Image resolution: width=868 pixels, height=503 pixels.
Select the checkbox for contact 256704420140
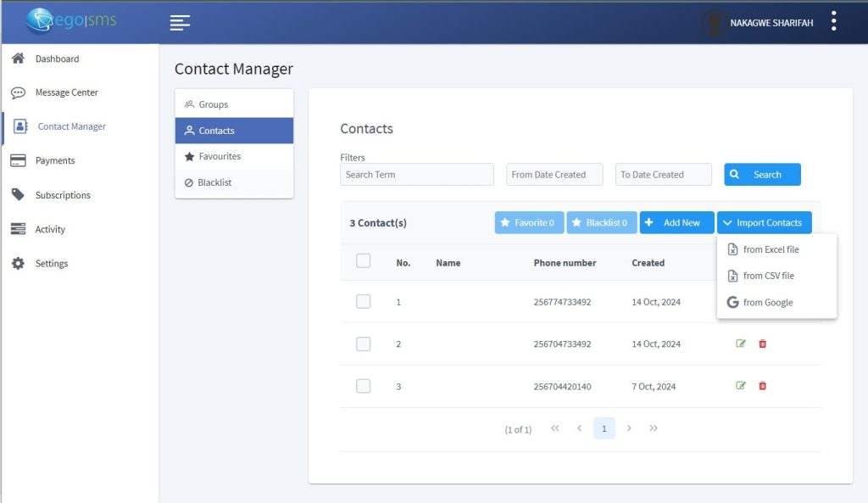[364, 386]
